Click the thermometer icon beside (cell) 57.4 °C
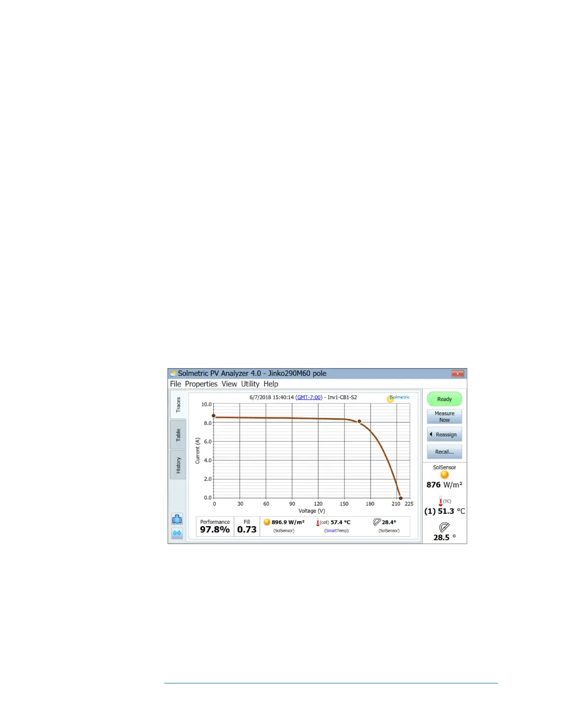 (x=317, y=523)
